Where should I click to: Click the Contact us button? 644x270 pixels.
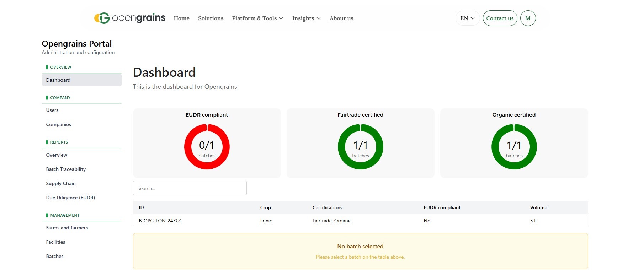500,18
